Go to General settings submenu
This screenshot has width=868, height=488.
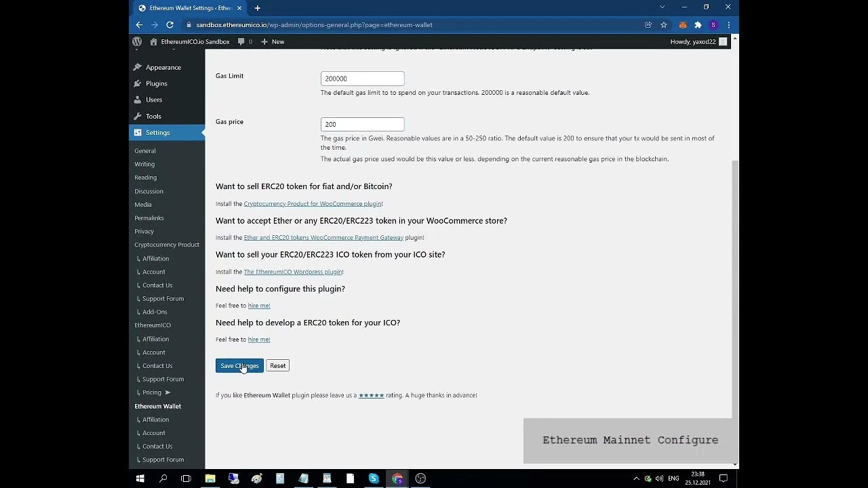click(145, 150)
